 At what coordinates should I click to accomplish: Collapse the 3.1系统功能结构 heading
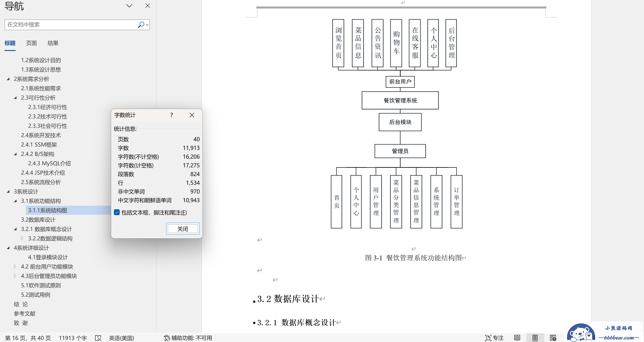pos(15,201)
